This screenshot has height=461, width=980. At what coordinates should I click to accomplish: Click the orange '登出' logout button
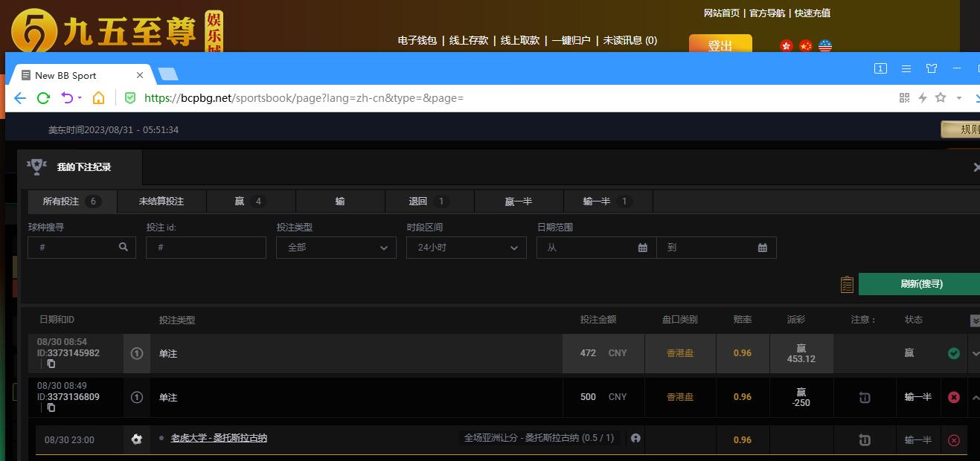tap(720, 45)
